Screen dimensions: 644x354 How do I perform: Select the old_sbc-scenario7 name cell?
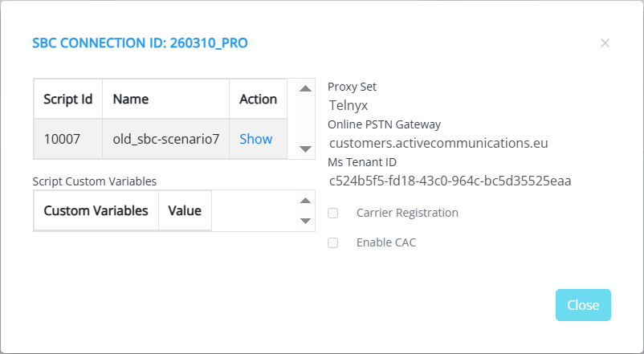165,139
